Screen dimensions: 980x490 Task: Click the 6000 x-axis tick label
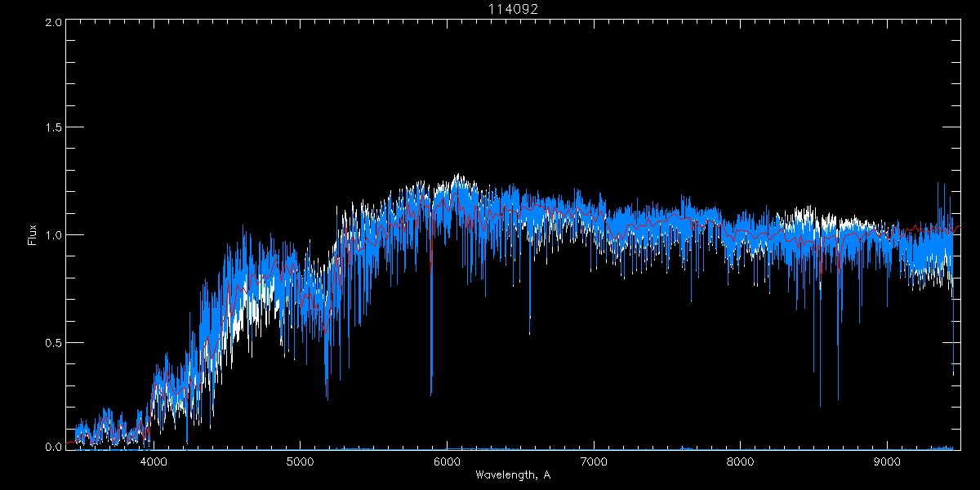[447, 461]
